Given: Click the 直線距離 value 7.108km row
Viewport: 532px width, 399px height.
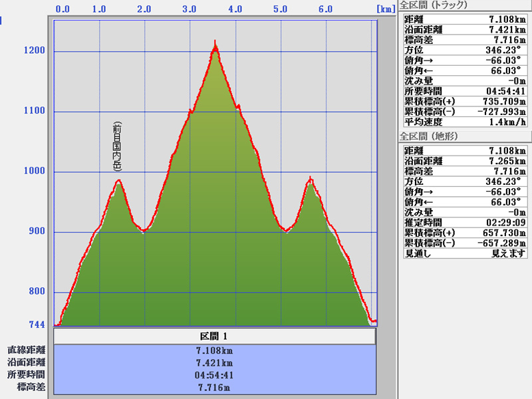Looking at the screenshot, I should click(215, 350).
